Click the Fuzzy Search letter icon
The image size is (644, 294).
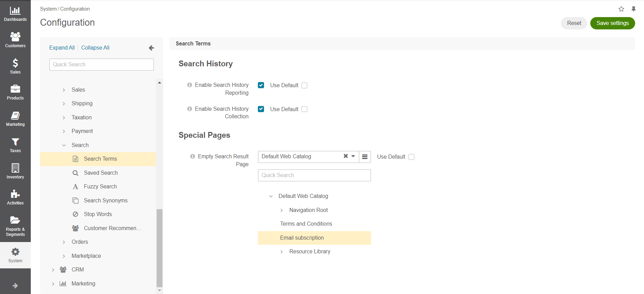(75, 187)
